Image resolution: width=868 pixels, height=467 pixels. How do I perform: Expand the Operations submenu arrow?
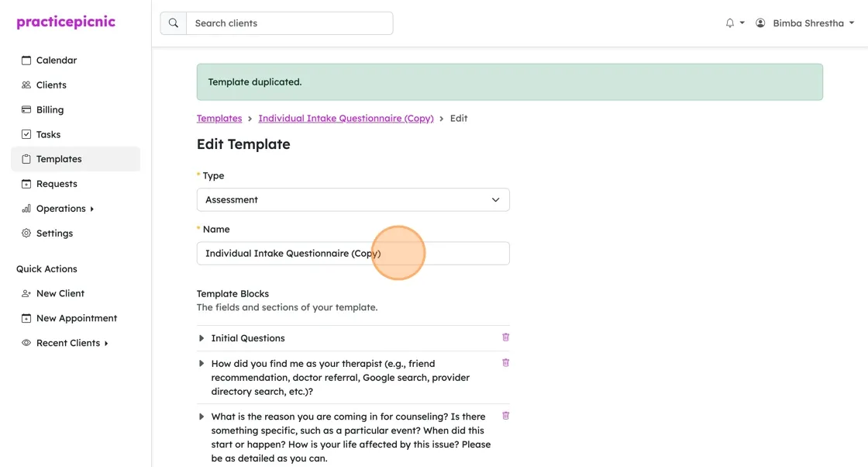pyautogui.click(x=92, y=209)
